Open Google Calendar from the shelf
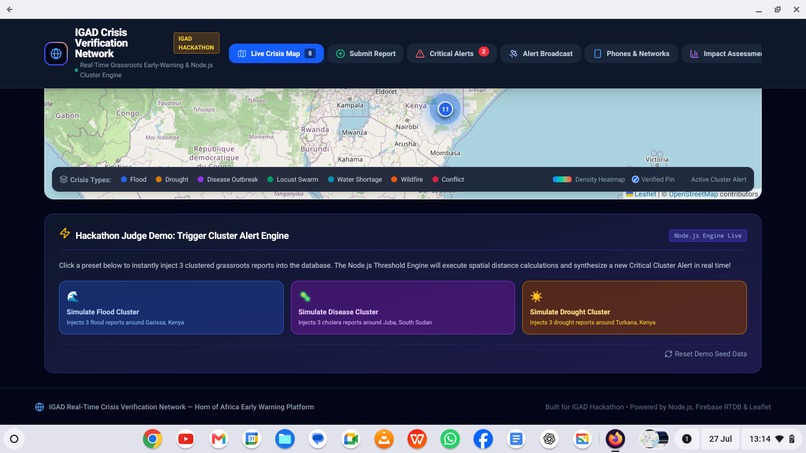Screen dimensions: 806x453 tap(252, 439)
